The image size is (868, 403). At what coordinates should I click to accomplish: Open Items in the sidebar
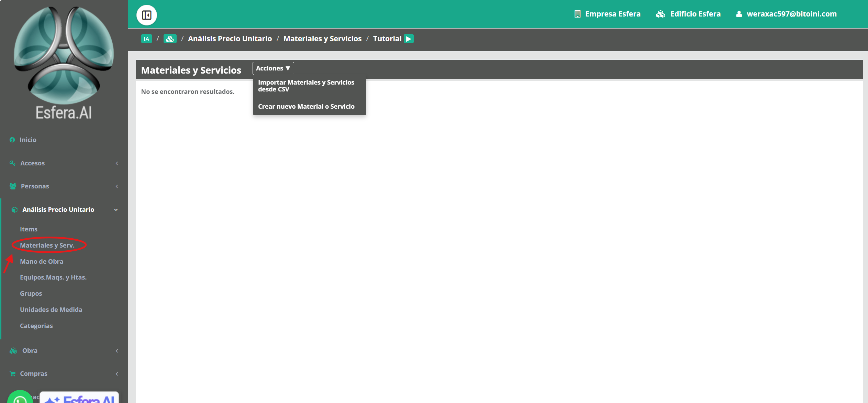[29, 229]
